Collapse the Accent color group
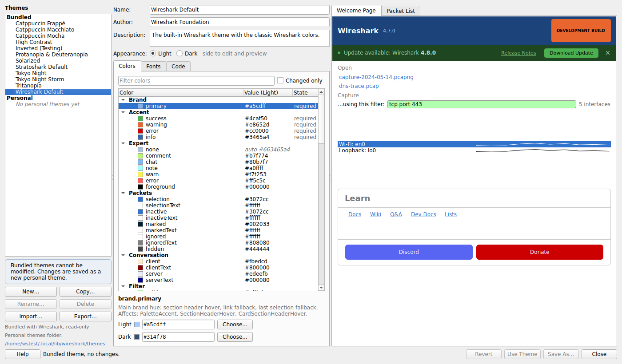Image resolution: width=622 pixels, height=364 pixels. point(123,112)
